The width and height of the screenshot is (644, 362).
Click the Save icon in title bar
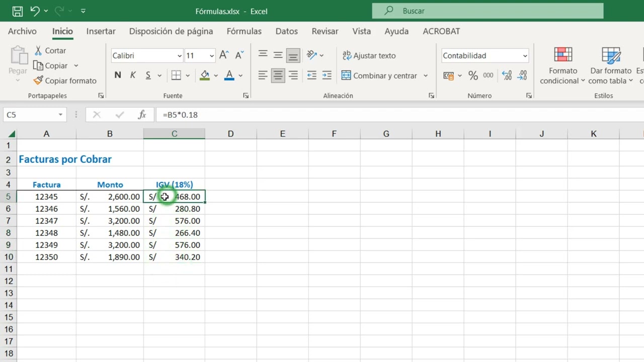[x=17, y=11]
